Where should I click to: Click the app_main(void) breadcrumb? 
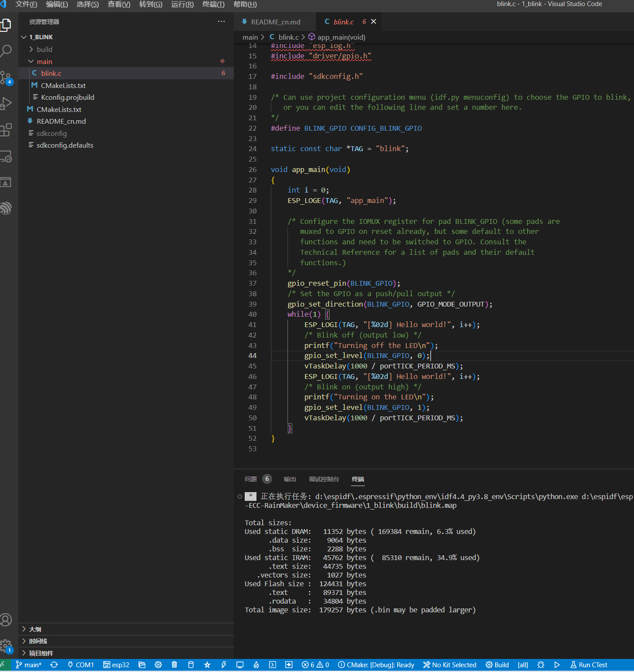tap(337, 37)
